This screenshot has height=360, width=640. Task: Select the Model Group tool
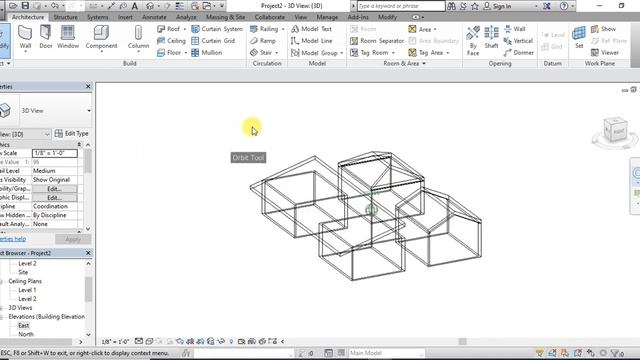coord(314,53)
